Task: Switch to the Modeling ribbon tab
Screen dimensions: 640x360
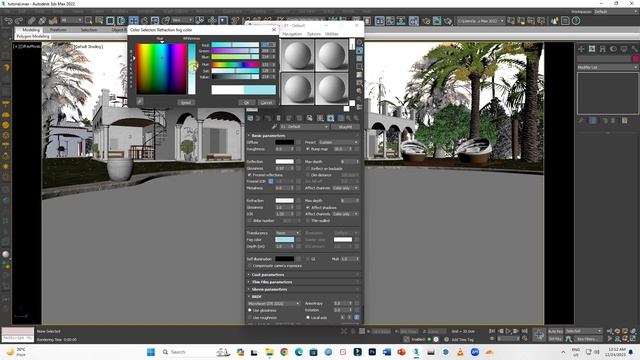Action: tap(31, 30)
